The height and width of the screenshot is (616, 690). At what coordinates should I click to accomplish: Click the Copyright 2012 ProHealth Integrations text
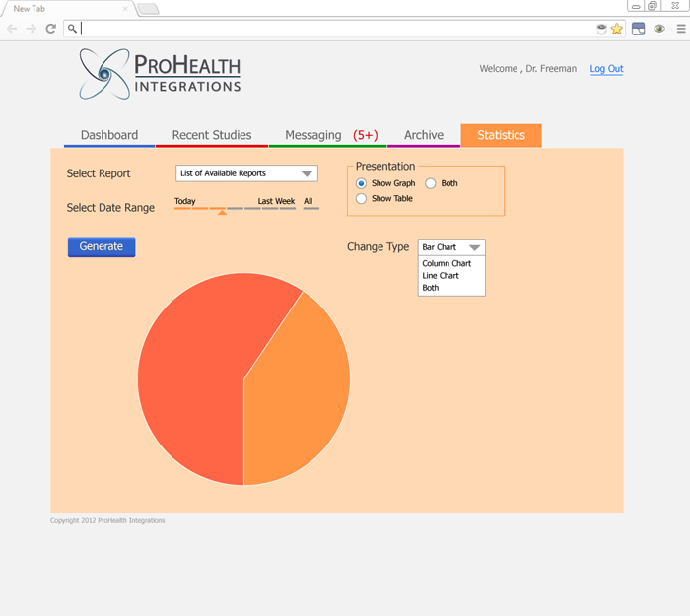point(107,520)
